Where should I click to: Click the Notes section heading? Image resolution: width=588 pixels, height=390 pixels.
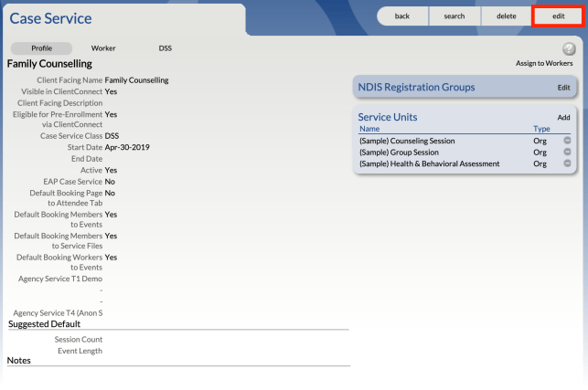(x=19, y=361)
